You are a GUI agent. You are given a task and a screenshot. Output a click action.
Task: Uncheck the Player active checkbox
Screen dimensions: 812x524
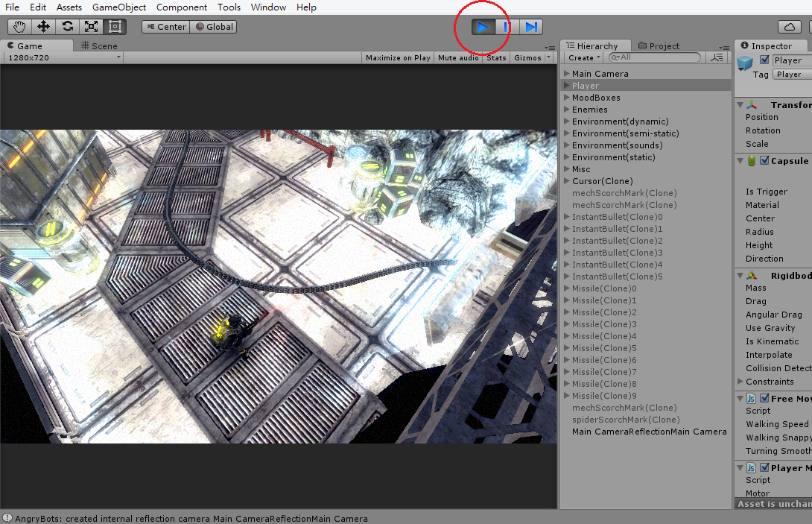click(764, 60)
